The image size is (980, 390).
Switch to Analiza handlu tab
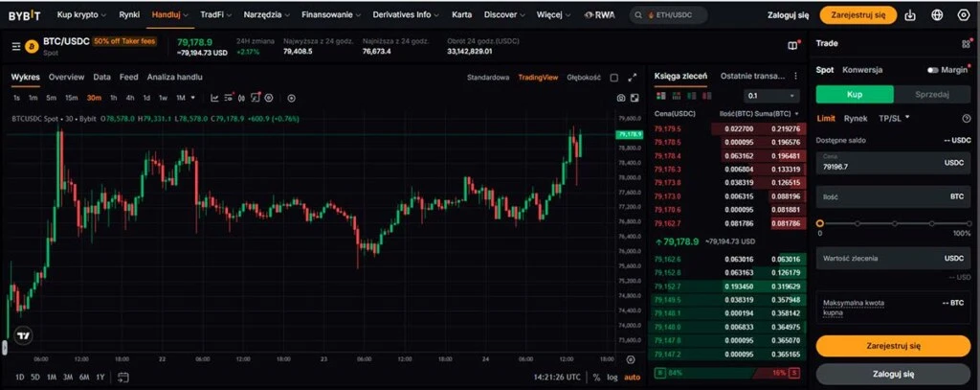174,77
